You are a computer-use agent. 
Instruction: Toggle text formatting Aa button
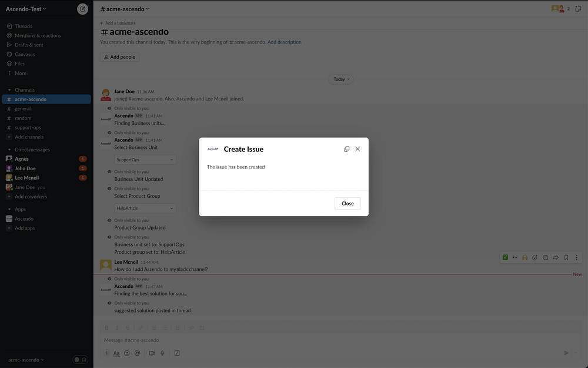pyautogui.click(x=116, y=353)
